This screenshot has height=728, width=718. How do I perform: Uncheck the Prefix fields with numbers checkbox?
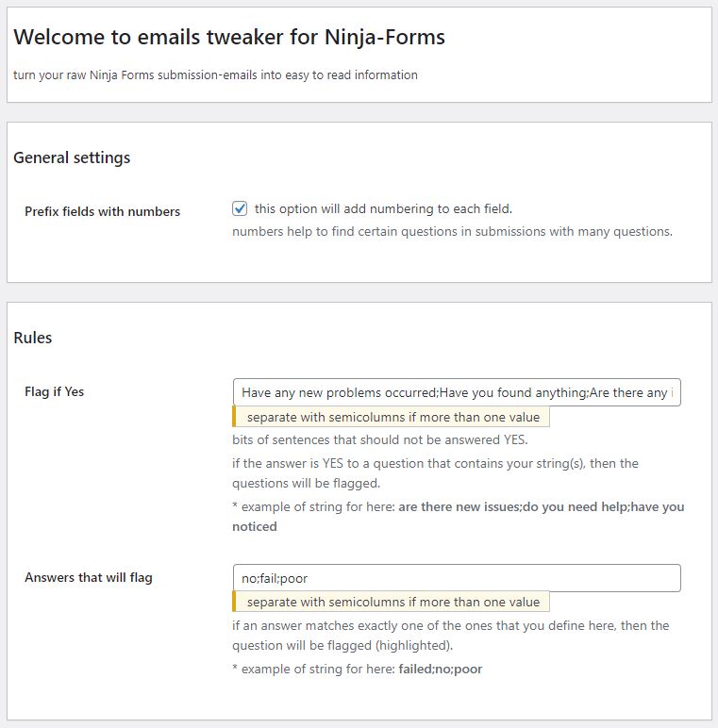pos(240,208)
